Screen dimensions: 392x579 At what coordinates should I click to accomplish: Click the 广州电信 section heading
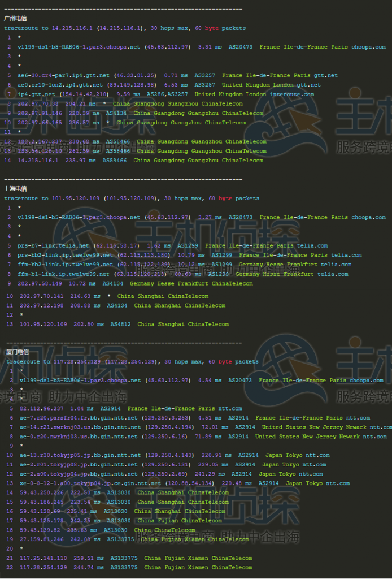15,18
